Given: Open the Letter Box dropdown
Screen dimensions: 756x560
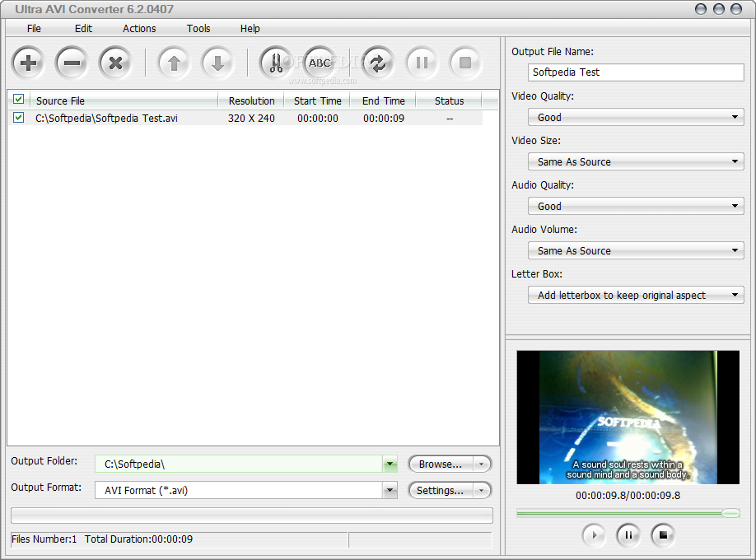Looking at the screenshot, I should tap(636, 295).
